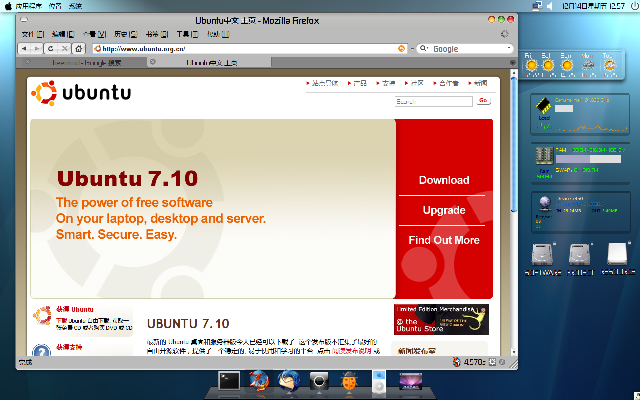640x400 pixels.
Task: Click the Upgrade link in red panel
Action: coord(444,210)
